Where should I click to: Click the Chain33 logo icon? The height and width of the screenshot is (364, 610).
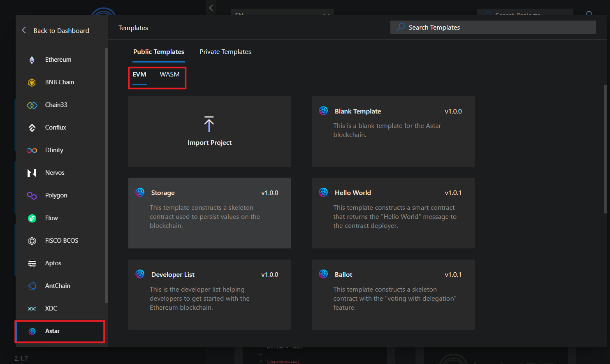tap(32, 105)
